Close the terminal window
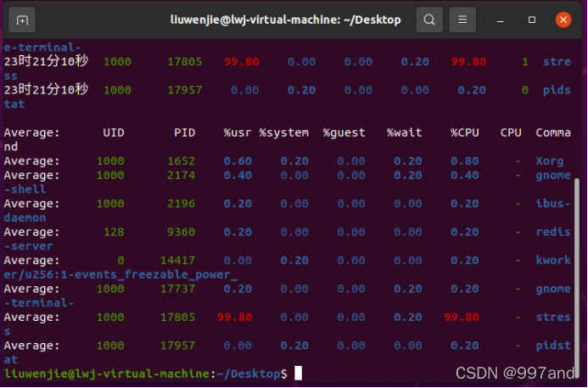Image resolution: width=588 pixels, height=388 pixels. tap(563, 20)
